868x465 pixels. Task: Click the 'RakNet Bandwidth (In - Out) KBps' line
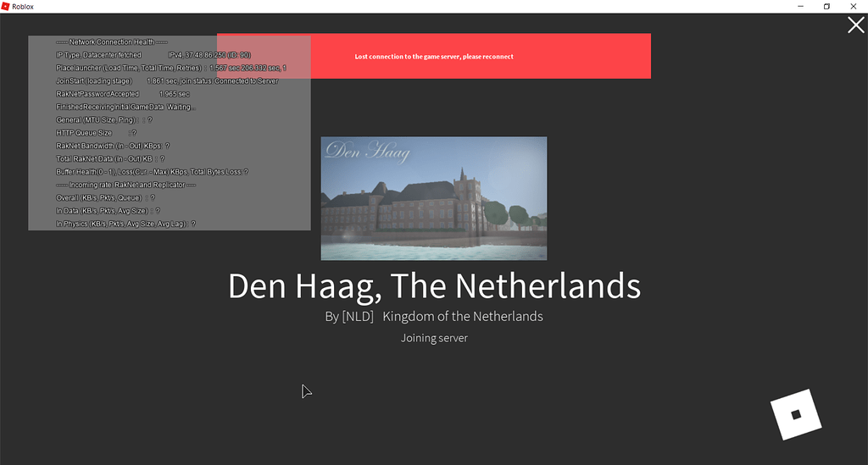coord(113,146)
